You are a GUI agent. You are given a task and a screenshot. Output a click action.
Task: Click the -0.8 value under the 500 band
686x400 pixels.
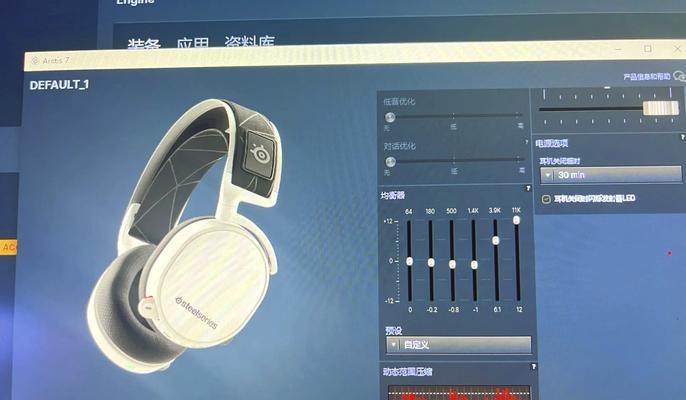453,309
